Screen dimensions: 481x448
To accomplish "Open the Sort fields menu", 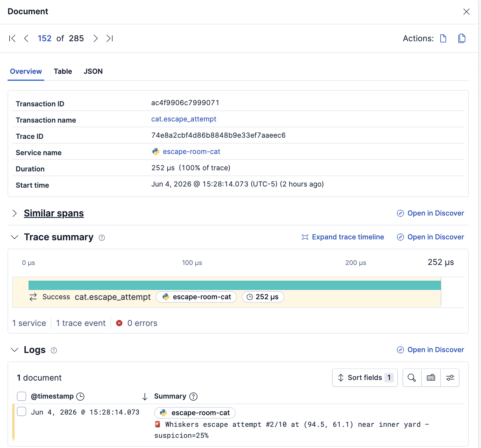I will (365, 378).
